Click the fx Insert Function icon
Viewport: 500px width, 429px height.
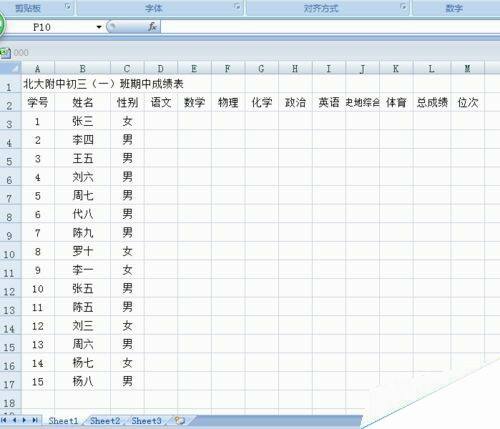[x=152, y=26]
